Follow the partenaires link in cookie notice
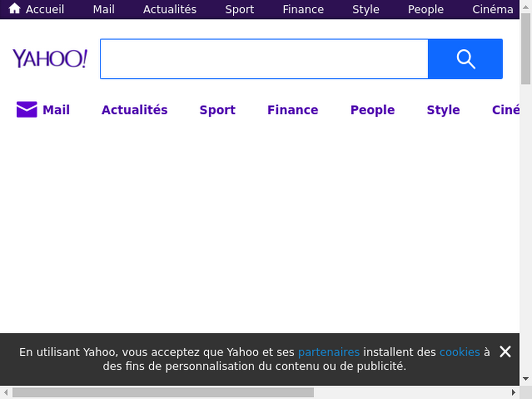Screen dimensions: 532x399 [329, 352]
